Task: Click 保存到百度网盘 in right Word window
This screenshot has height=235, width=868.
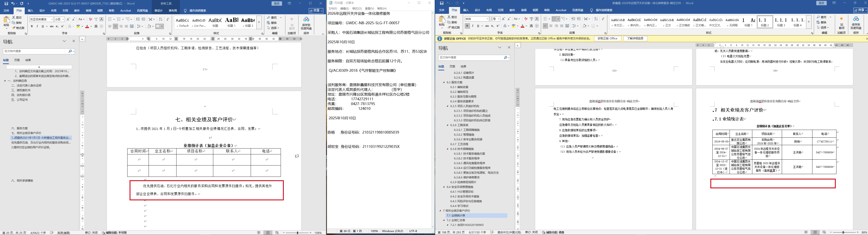Action: [856, 22]
